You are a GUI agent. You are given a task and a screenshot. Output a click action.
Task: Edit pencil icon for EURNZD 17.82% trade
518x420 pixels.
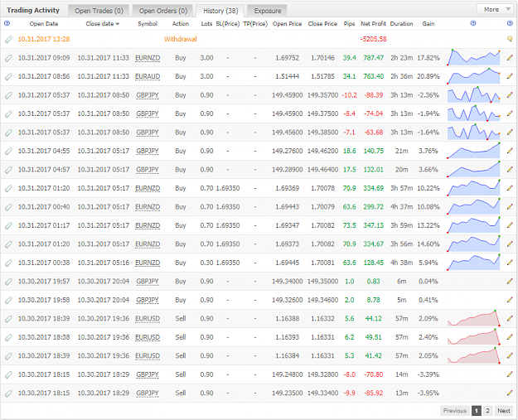click(510, 58)
